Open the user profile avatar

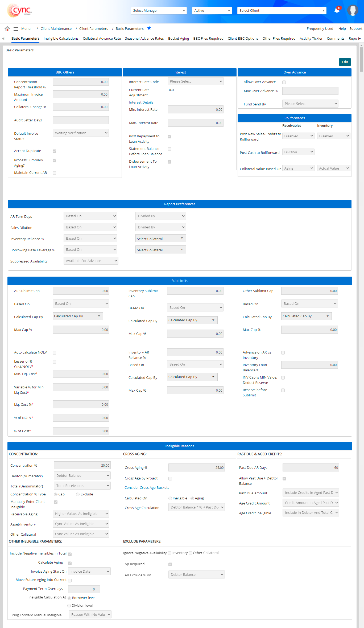click(x=353, y=10)
